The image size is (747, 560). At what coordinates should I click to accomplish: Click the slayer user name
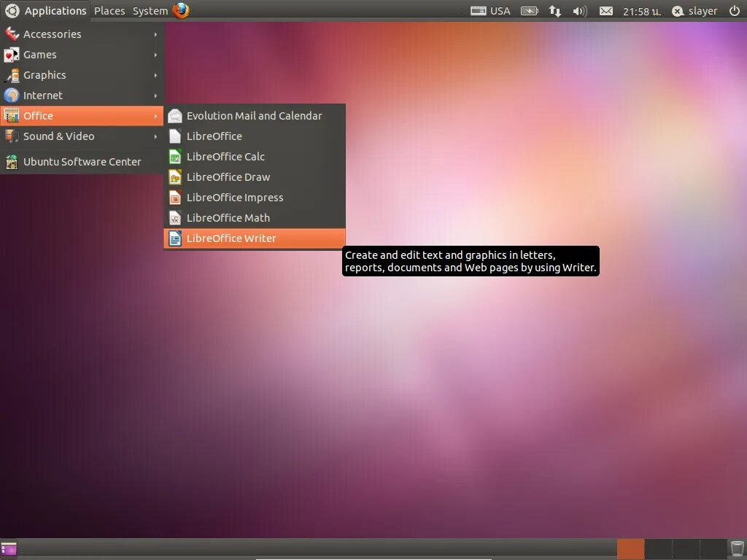(703, 11)
